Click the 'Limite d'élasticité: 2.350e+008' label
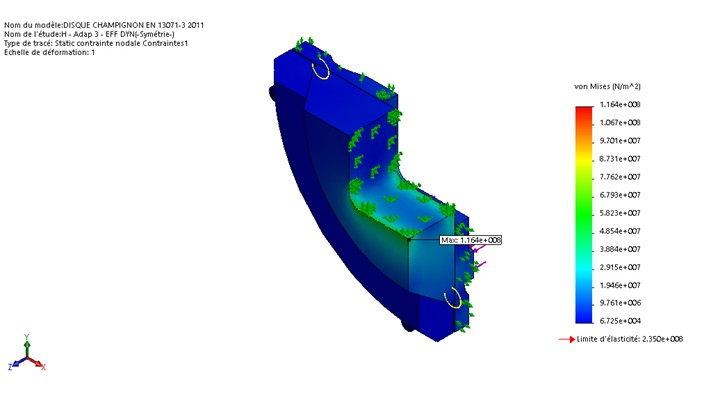720x398 pixels. pyautogui.click(x=630, y=339)
